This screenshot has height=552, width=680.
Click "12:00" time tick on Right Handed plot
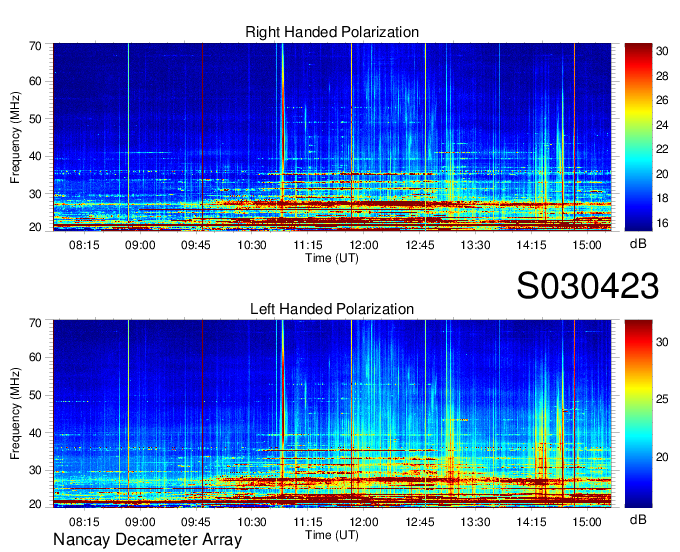(x=363, y=245)
